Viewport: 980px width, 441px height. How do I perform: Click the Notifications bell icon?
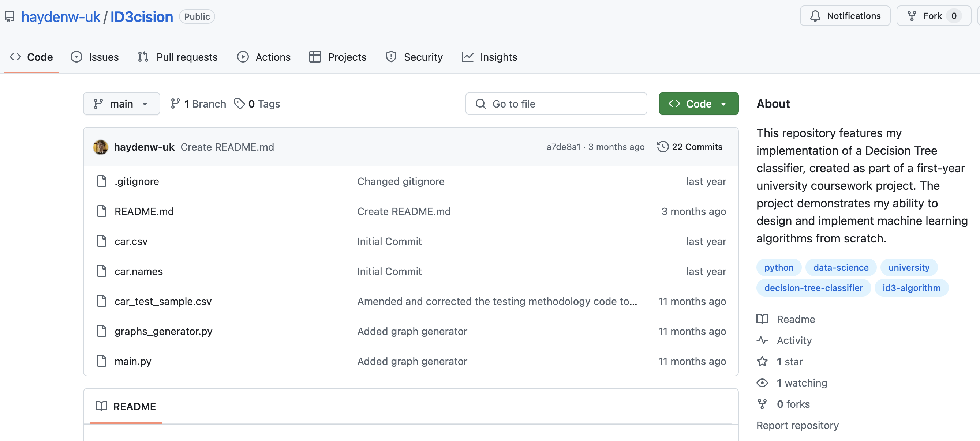click(815, 16)
